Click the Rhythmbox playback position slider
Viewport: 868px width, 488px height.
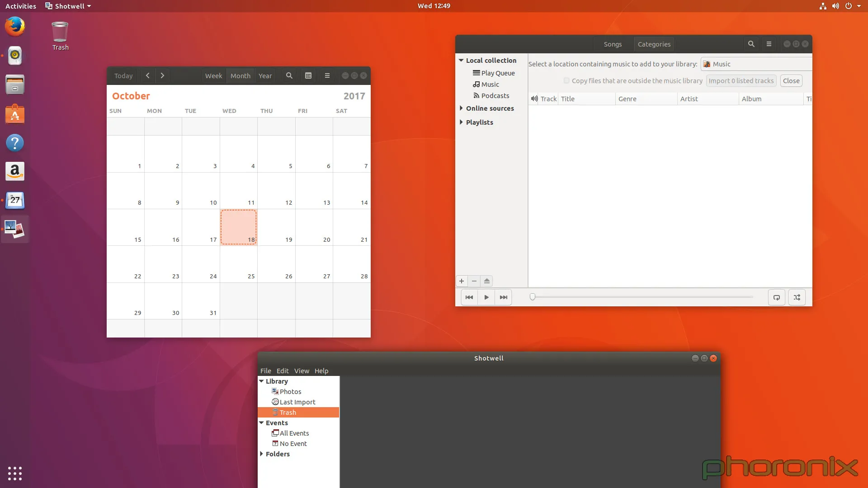point(642,297)
